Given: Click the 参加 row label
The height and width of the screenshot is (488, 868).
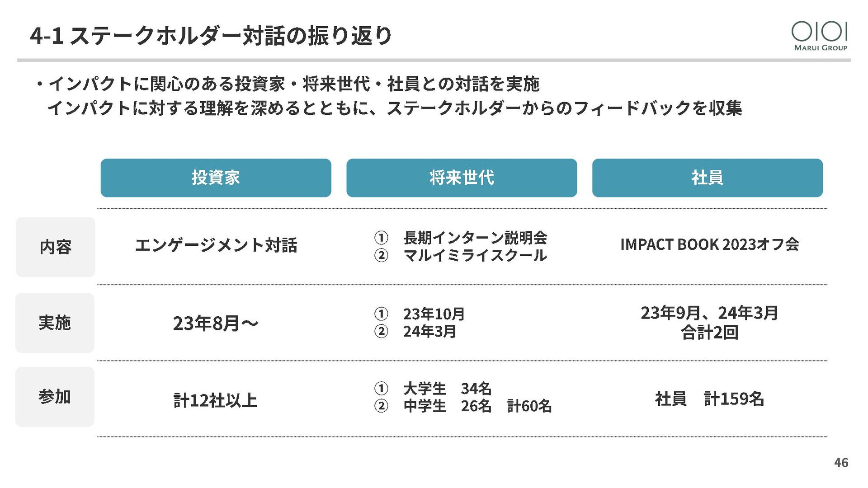Looking at the screenshot, I should [55, 397].
